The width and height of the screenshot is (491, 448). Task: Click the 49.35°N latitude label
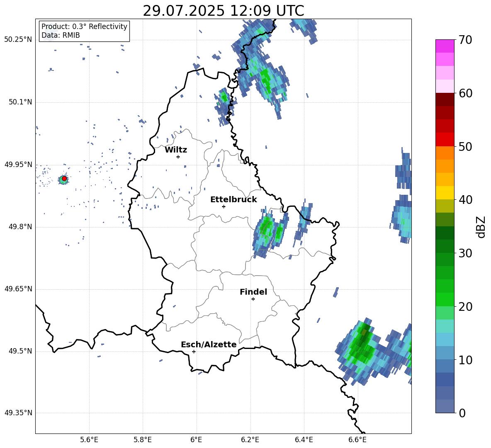(18, 413)
